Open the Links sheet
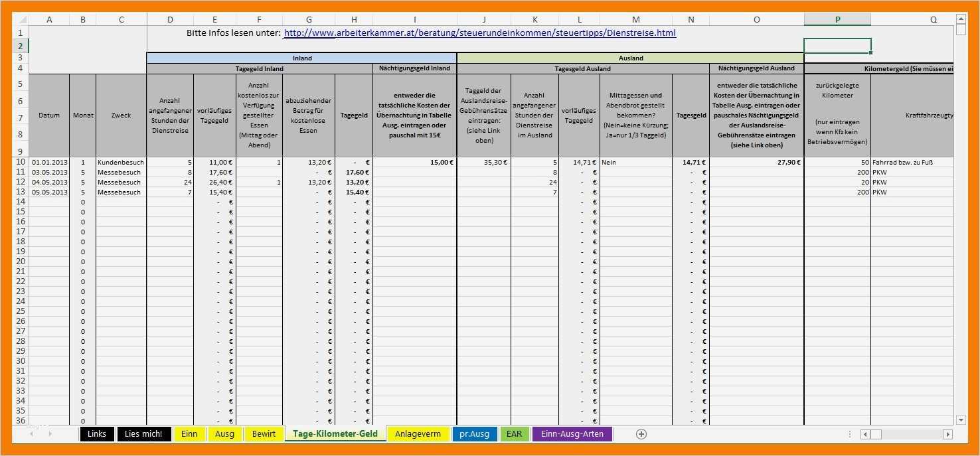980x456 pixels. (x=97, y=433)
